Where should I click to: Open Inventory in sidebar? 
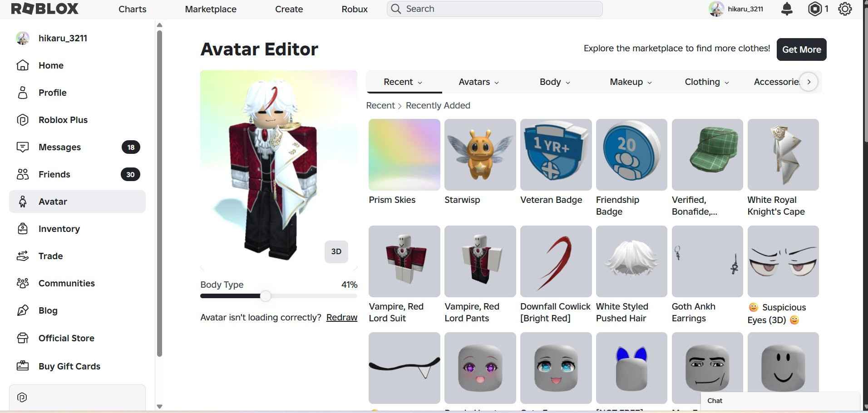click(x=77, y=229)
